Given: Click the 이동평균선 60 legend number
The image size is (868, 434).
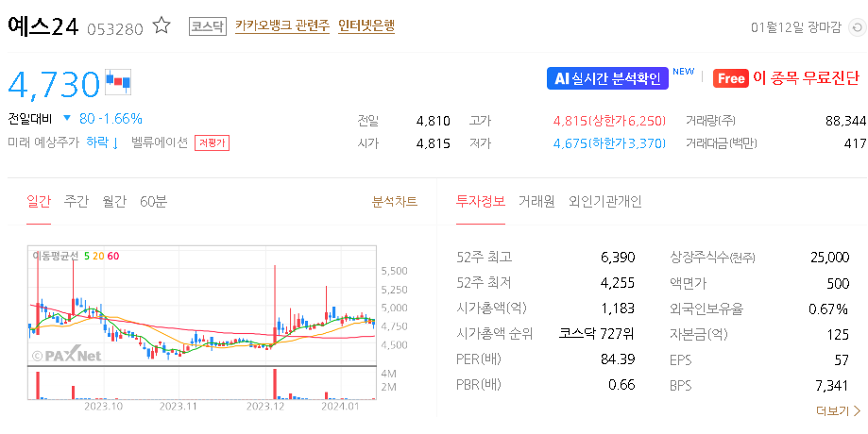Looking at the screenshot, I should coord(113,256).
